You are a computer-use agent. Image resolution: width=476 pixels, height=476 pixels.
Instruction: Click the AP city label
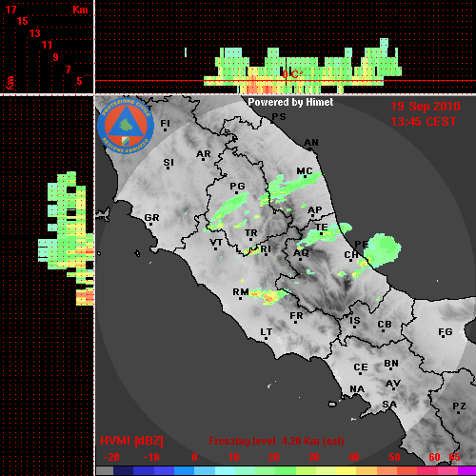(314, 209)
